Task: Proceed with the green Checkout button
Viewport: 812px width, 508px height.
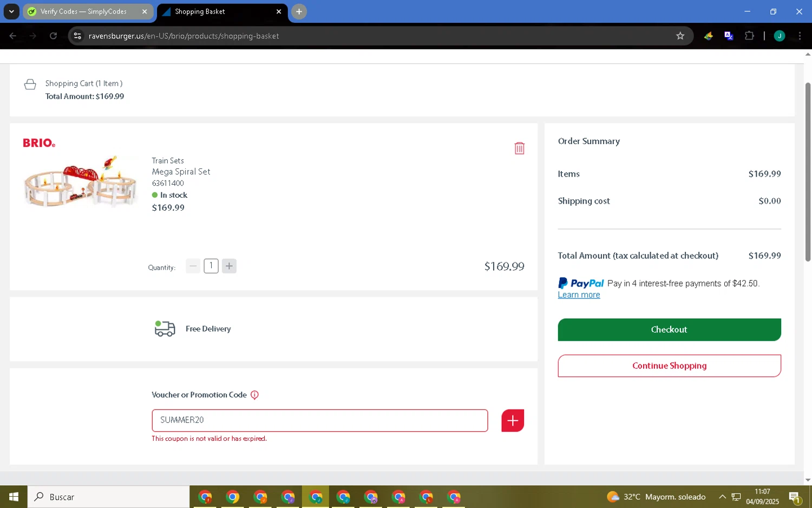Action: click(x=669, y=330)
